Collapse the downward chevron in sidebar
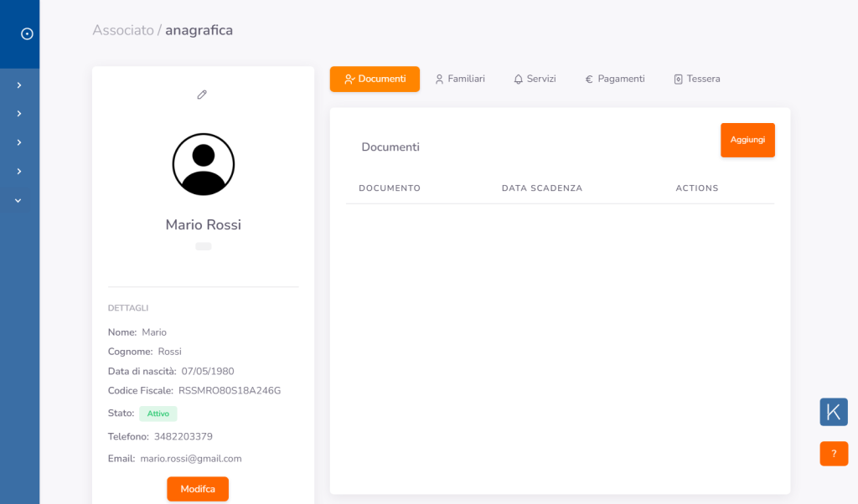 pos(18,200)
